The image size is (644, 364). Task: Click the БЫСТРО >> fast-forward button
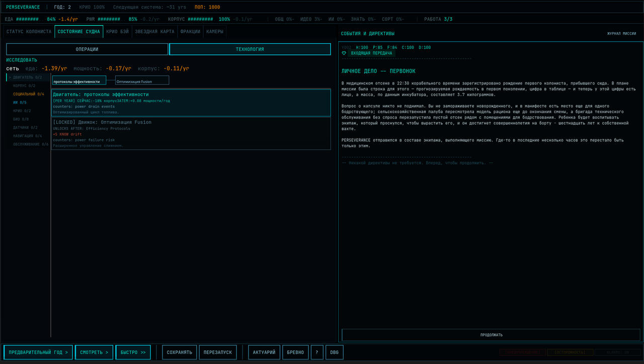(133, 352)
